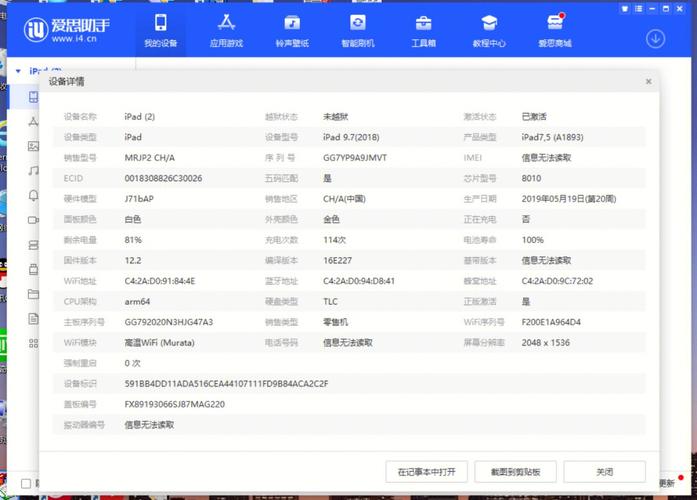
Task: Tick the checkbox at bottom left
Action: 26,483
